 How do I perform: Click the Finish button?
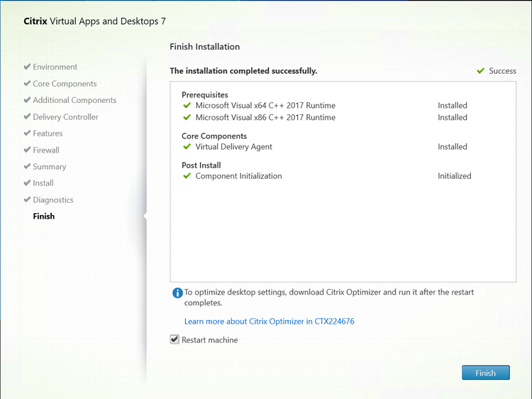(485, 373)
